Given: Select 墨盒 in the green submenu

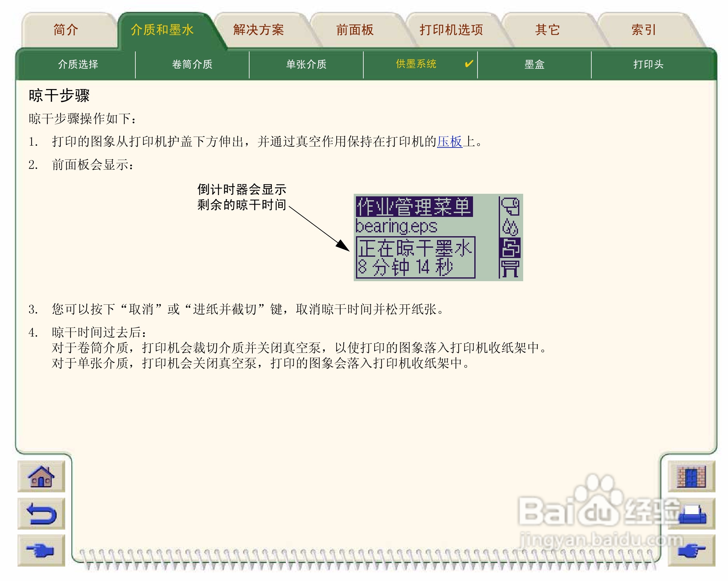Looking at the screenshot, I should tap(534, 64).
